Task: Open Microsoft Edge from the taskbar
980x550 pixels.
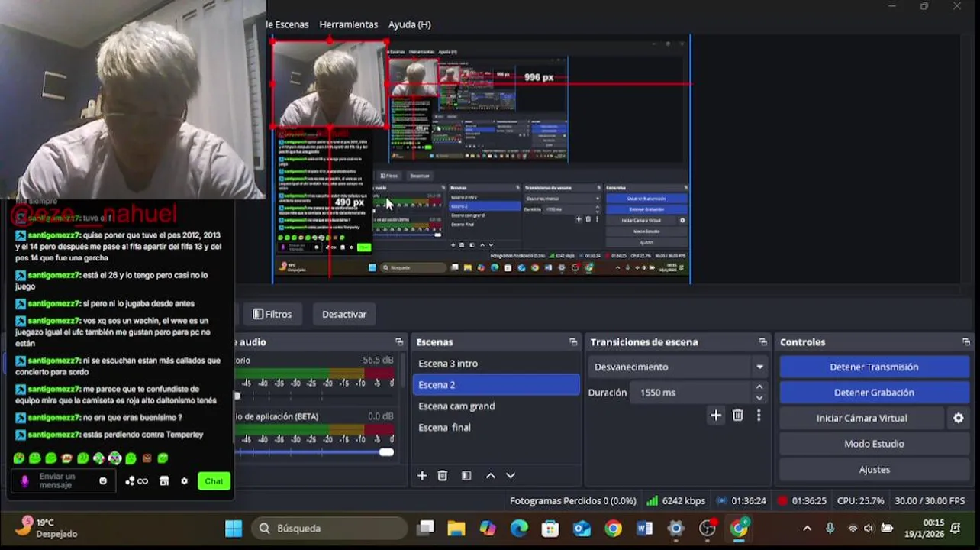Action: (519, 528)
